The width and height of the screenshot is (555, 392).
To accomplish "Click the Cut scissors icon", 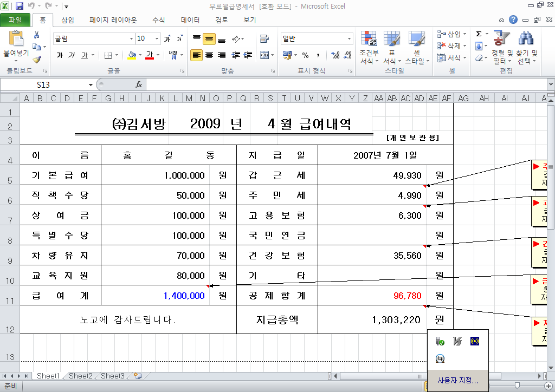I will pos(37,35).
